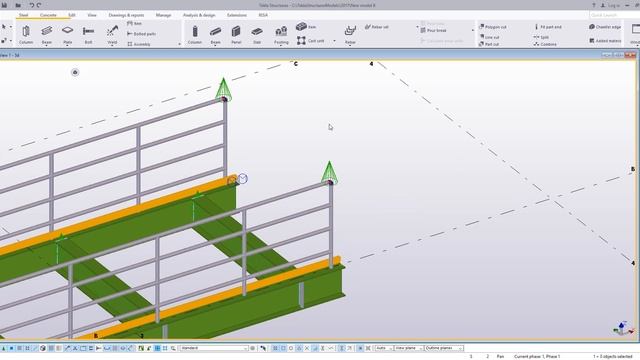Switch to the Concrete ribbon tab
The width and height of the screenshot is (640, 360).
[x=48, y=15]
